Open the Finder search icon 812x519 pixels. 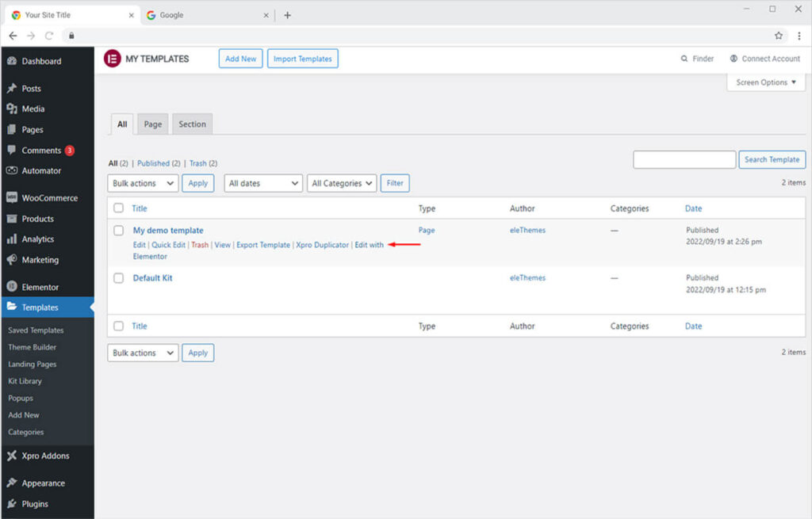[684, 59]
